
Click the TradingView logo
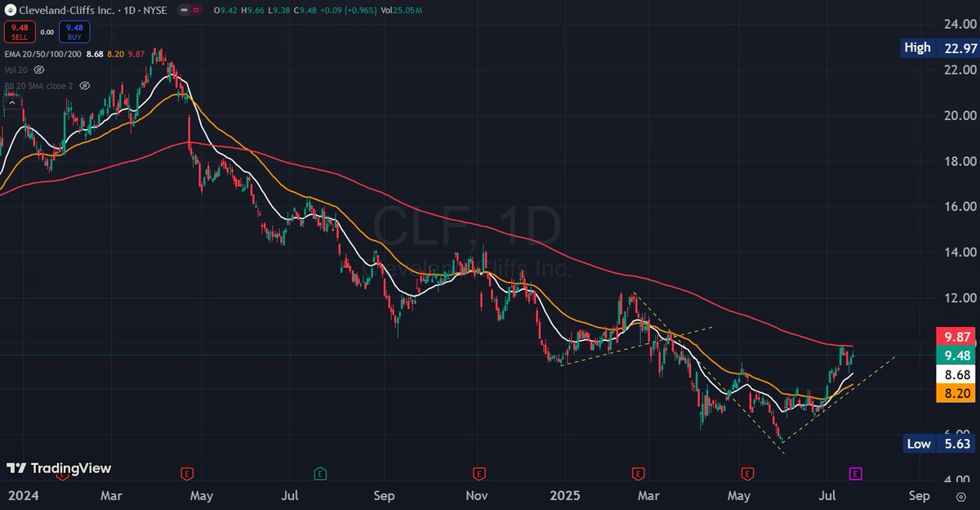click(x=59, y=468)
